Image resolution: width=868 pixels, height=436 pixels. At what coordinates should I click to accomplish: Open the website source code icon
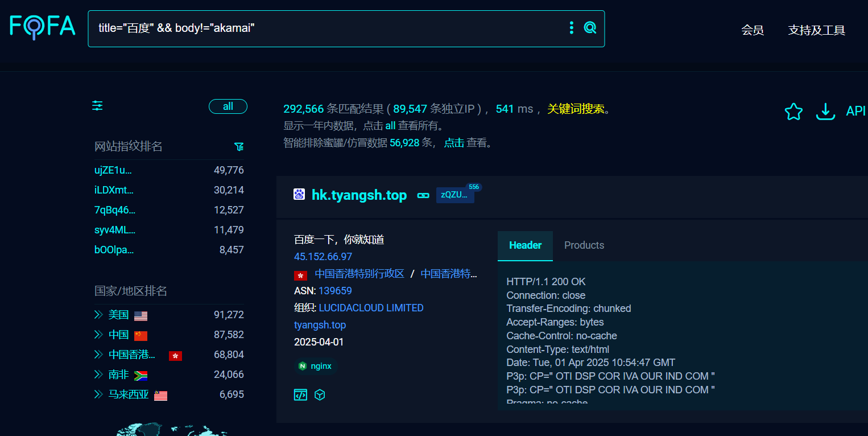pos(300,395)
